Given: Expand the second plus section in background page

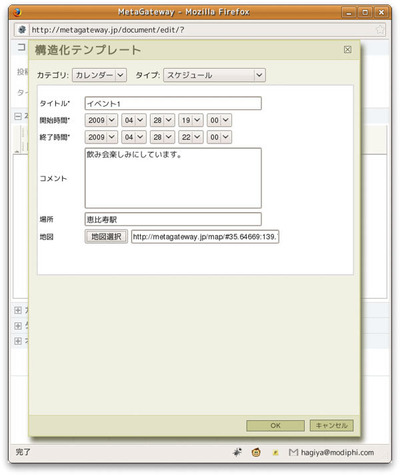Looking at the screenshot, I should [18, 325].
